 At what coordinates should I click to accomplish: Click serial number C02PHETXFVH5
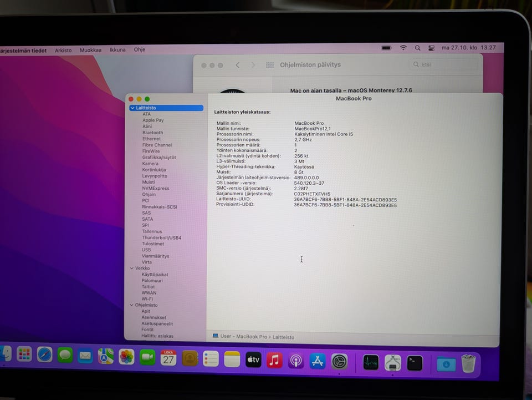click(312, 194)
